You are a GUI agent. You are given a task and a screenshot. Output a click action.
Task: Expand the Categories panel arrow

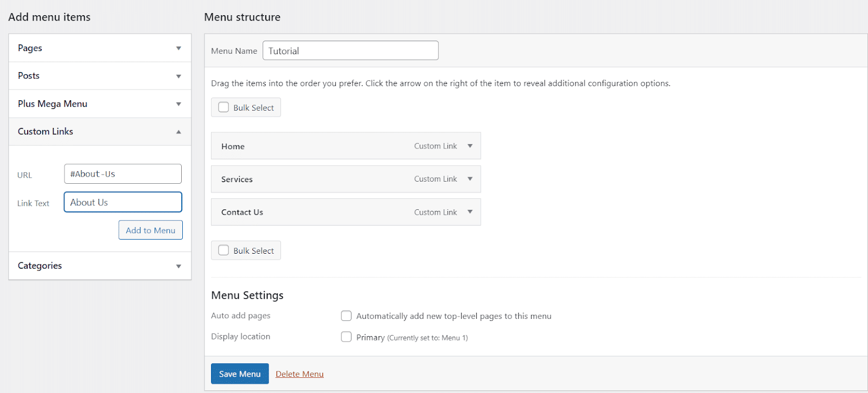(178, 266)
